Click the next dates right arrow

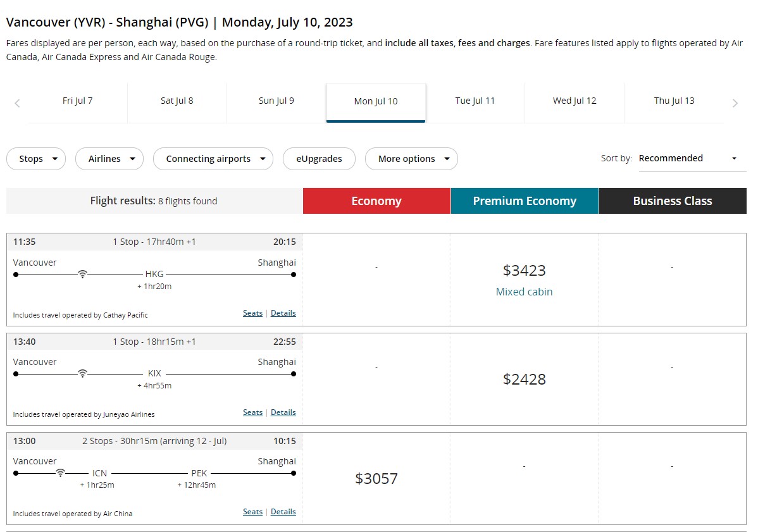[x=735, y=103]
